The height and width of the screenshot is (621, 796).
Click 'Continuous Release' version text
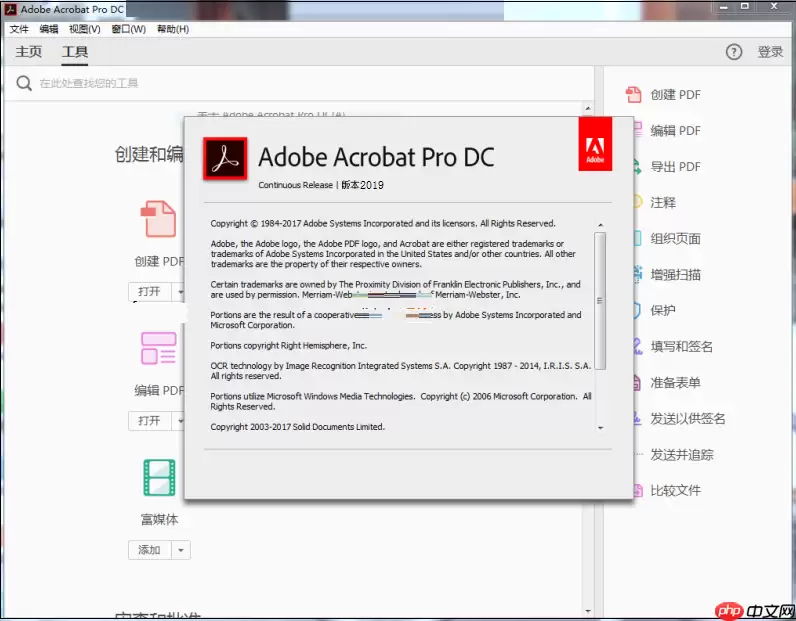(x=295, y=185)
